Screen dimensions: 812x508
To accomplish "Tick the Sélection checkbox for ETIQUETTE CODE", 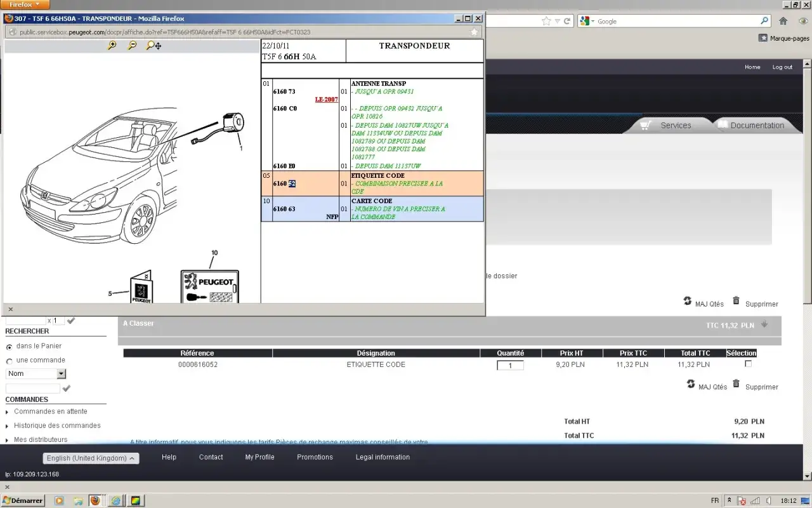I will click(748, 364).
